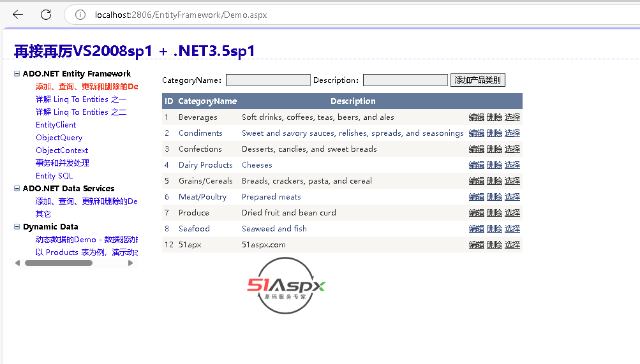Click 删除 for the Grains/Cereals row
Viewport: 640px width, 364px height.
(x=495, y=181)
